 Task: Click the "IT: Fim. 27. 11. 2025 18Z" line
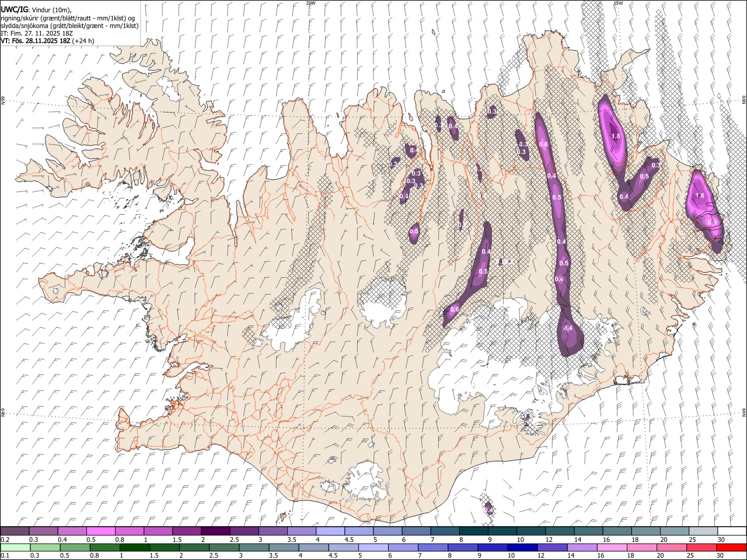tap(38, 33)
